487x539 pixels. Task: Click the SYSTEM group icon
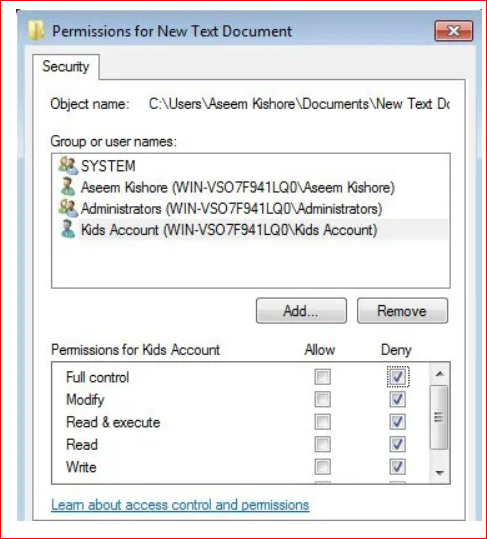[x=68, y=165]
